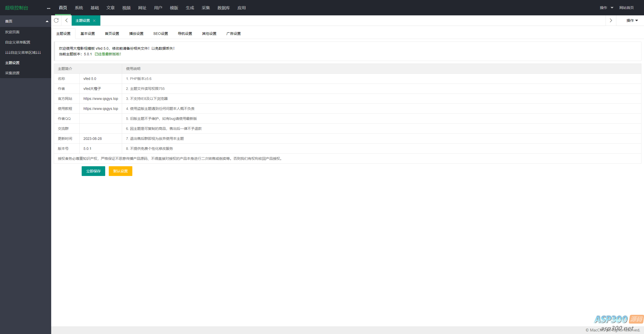Open the SEO设置 tab

pyautogui.click(x=160, y=34)
